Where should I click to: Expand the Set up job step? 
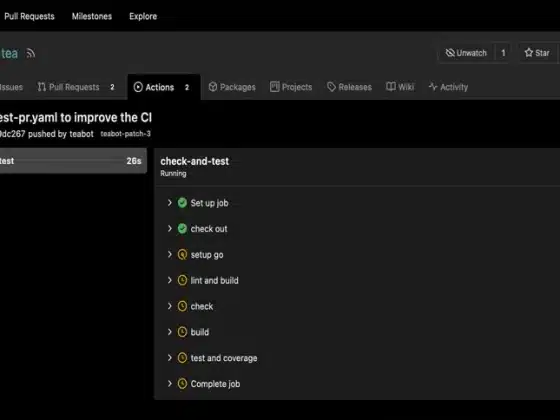(x=170, y=203)
